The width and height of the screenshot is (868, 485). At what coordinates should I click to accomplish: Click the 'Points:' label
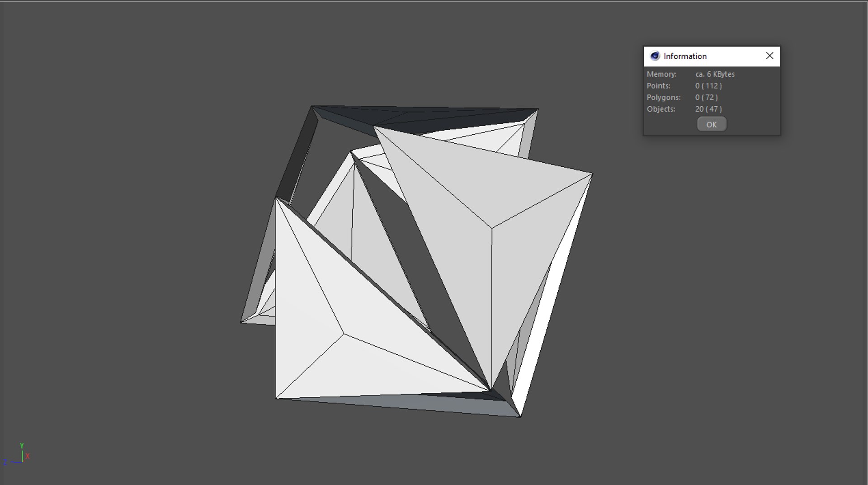(x=659, y=86)
